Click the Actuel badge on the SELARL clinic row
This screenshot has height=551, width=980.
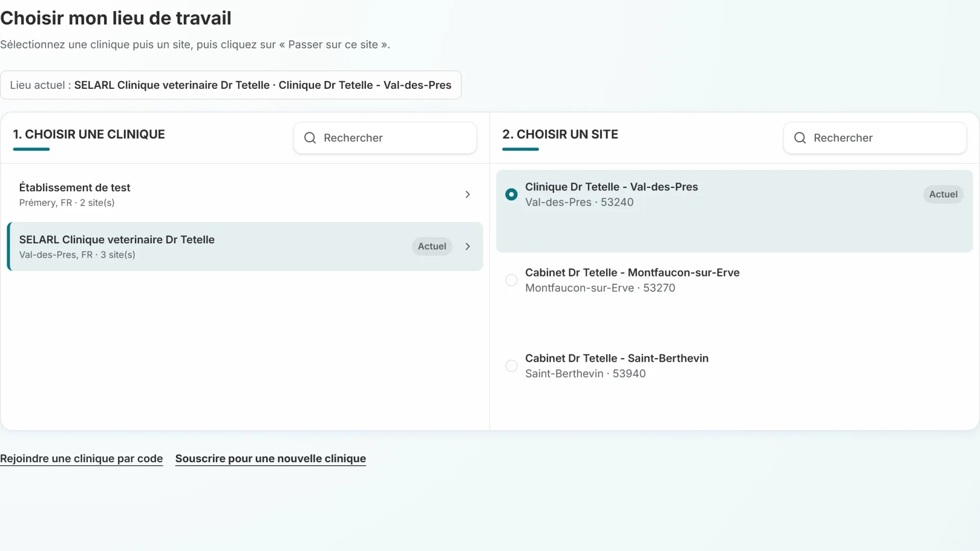pos(432,246)
